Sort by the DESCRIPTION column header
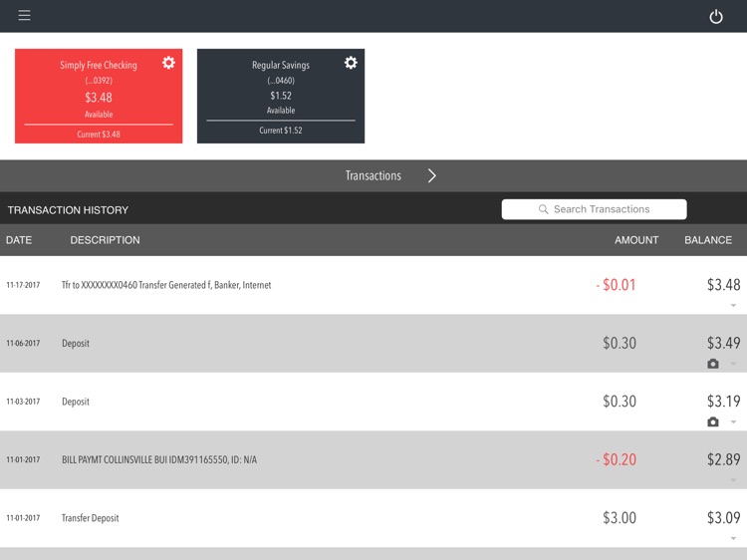Screen dimensions: 747x560 click(106, 240)
